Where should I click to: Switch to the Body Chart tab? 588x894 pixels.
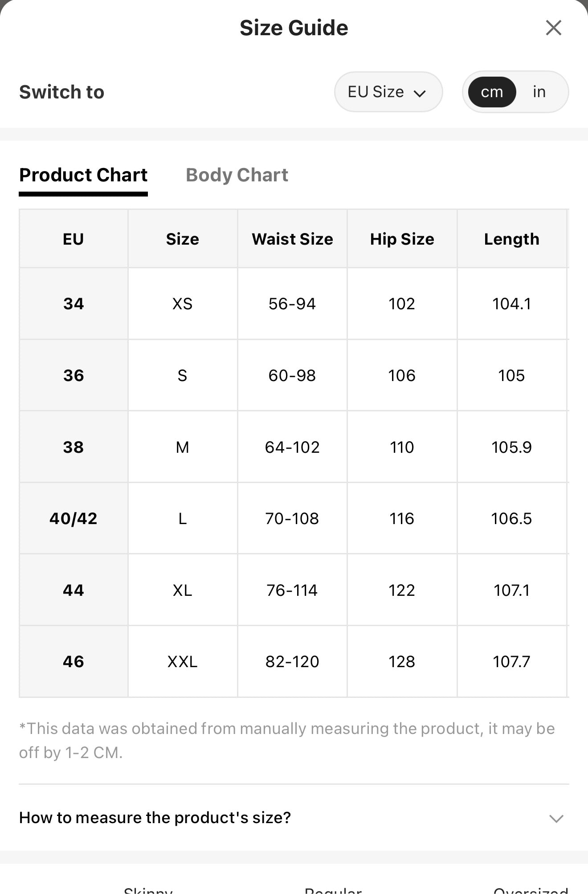tap(237, 175)
